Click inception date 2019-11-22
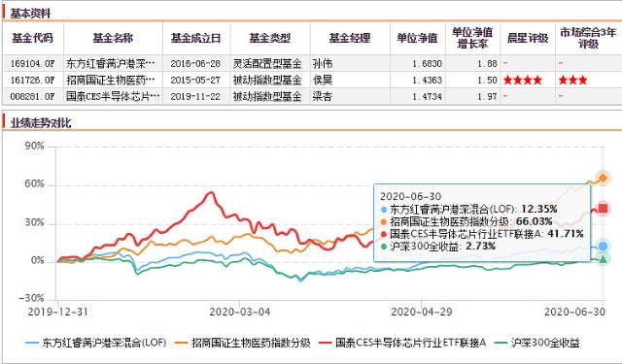This screenshot has height=364, width=622. (x=195, y=97)
